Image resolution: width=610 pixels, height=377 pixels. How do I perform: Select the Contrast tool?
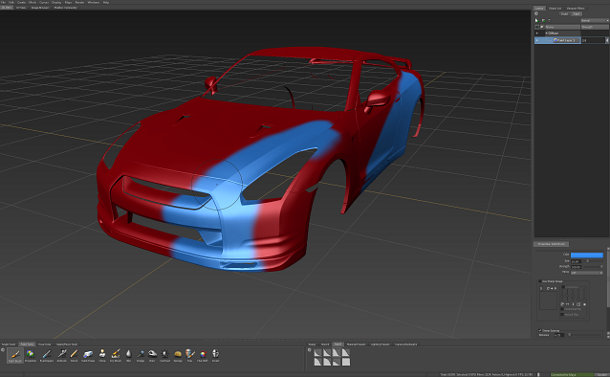point(165,355)
